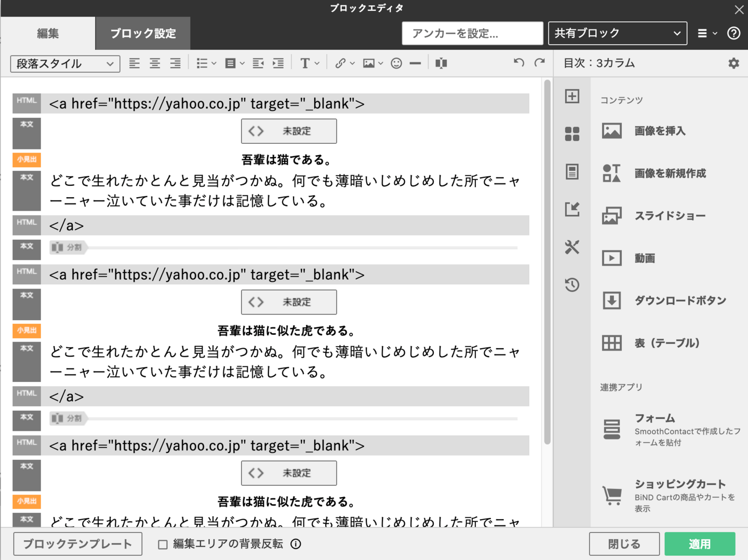
Task: Open paragraph style dropdown
Action: pyautogui.click(x=65, y=64)
